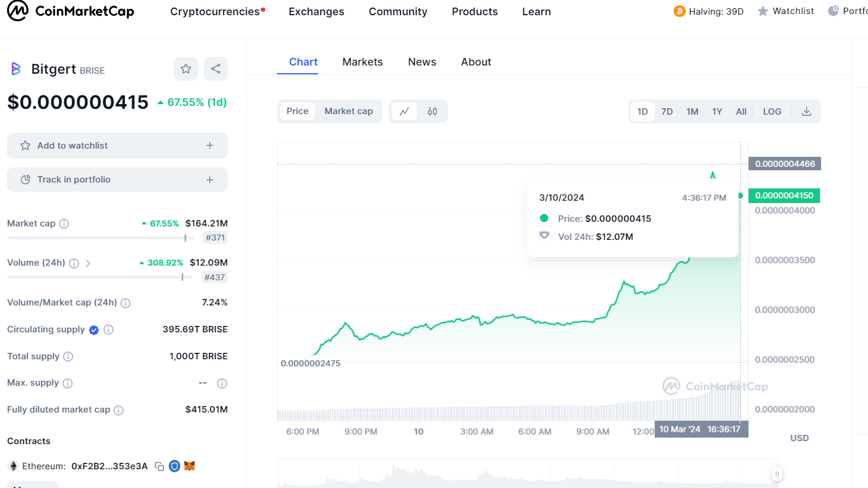Viewport: 868px width, 488px height.
Task: Switch to line chart view
Action: pos(404,111)
